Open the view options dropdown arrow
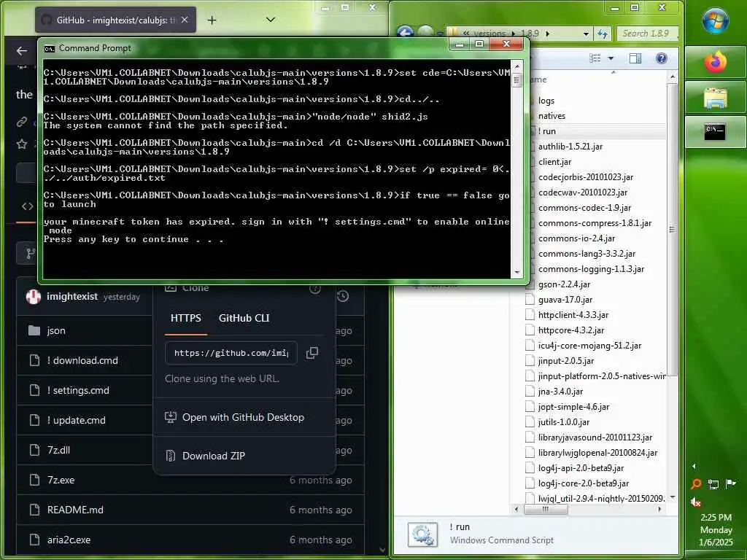The image size is (747, 560). point(611,58)
